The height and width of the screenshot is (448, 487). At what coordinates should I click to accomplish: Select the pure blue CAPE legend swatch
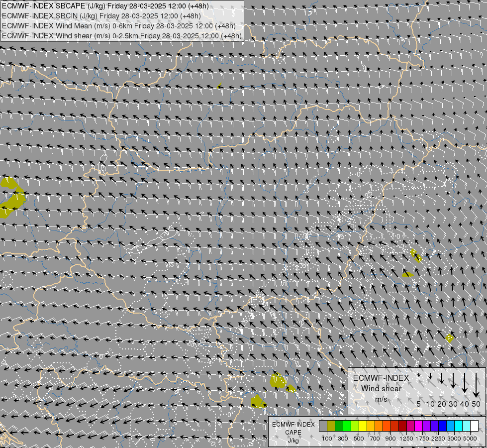pos(443,426)
